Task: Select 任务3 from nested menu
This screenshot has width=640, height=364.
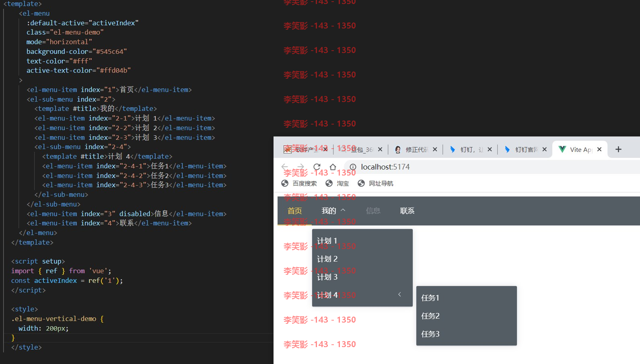Action: [x=467, y=334]
